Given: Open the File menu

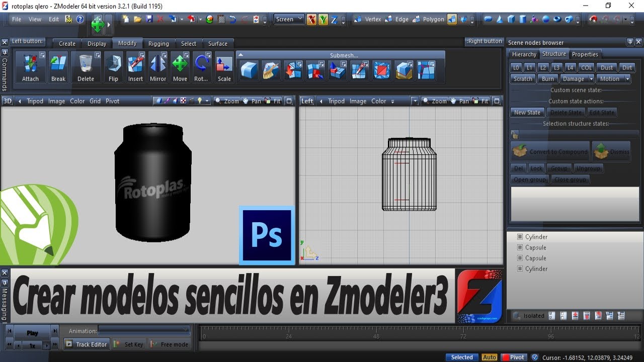Looking at the screenshot, I should coord(17,19).
